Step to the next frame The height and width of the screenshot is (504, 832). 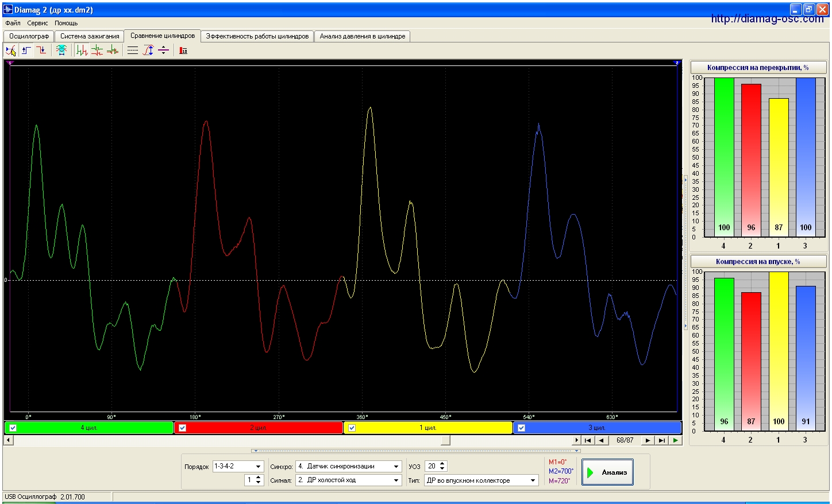[648, 440]
